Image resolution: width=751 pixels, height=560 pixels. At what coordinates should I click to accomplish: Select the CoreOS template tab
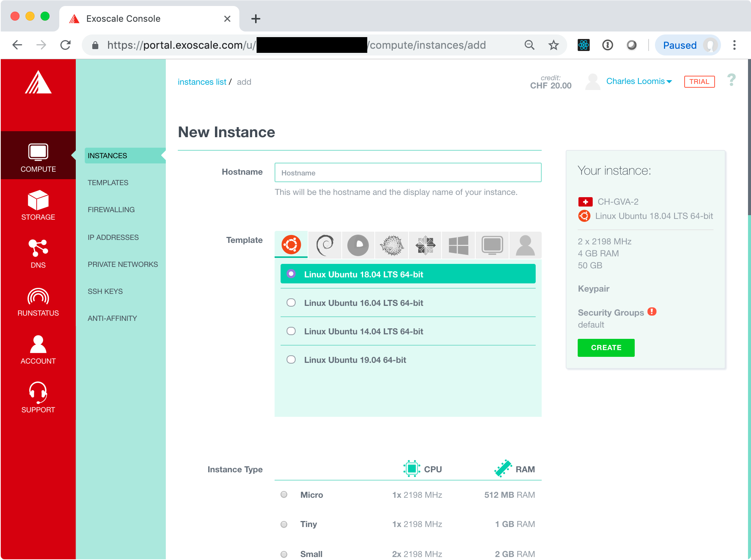click(x=358, y=245)
